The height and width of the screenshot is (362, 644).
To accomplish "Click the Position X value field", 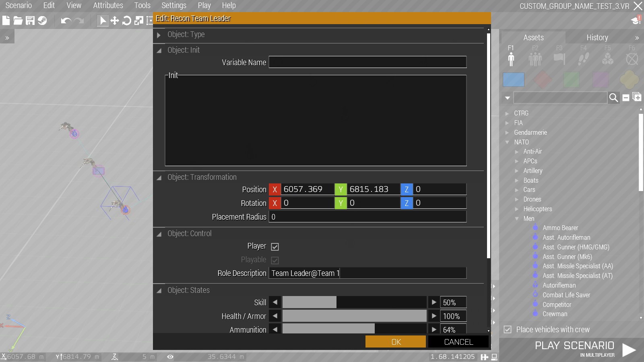I will click(x=308, y=189).
